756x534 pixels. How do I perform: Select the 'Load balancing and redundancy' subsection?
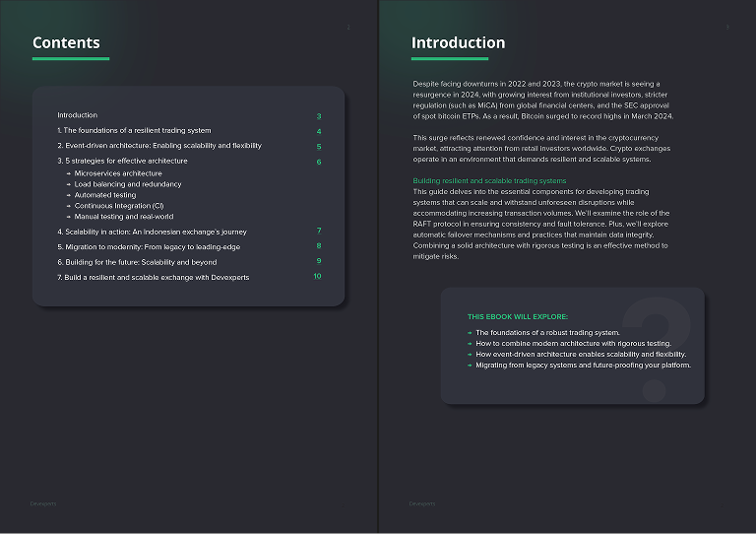pos(128,184)
